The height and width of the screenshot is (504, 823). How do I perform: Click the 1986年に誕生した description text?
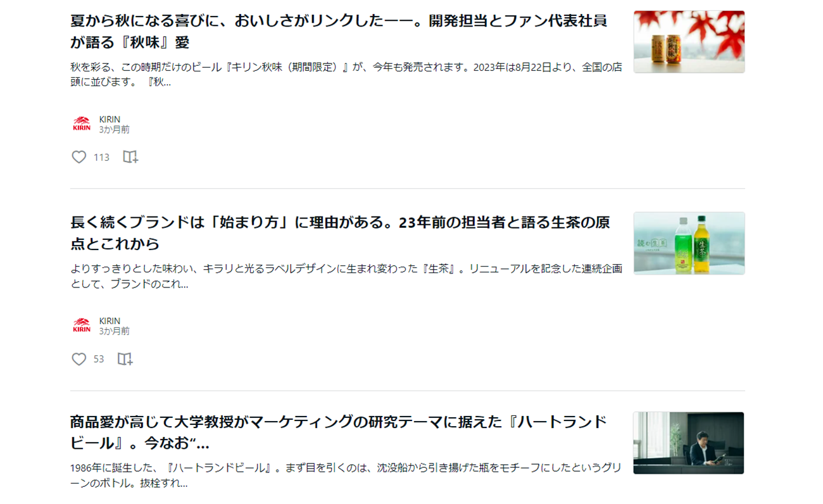click(x=346, y=476)
